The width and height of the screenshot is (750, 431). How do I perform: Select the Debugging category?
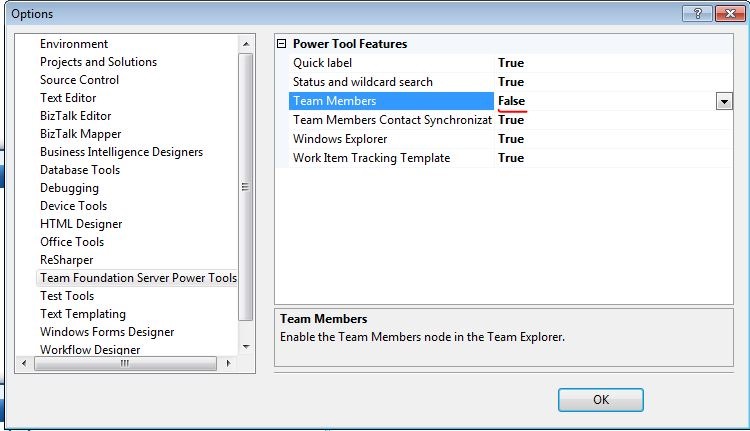pyautogui.click(x=69, y=188)
